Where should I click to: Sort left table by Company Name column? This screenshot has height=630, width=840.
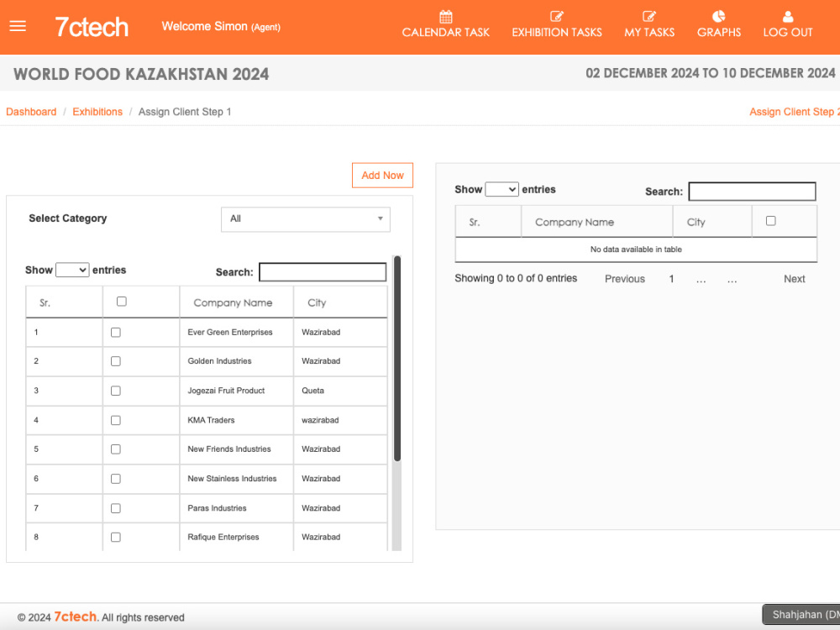(x=236, y=302)
